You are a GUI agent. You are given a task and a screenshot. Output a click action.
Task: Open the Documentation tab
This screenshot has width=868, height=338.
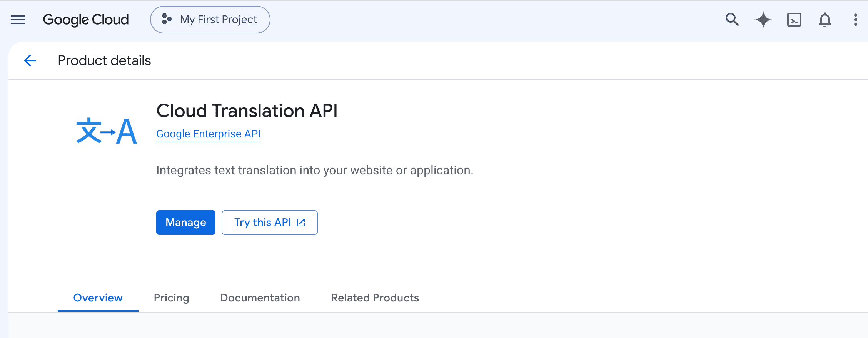coord(260,298)
